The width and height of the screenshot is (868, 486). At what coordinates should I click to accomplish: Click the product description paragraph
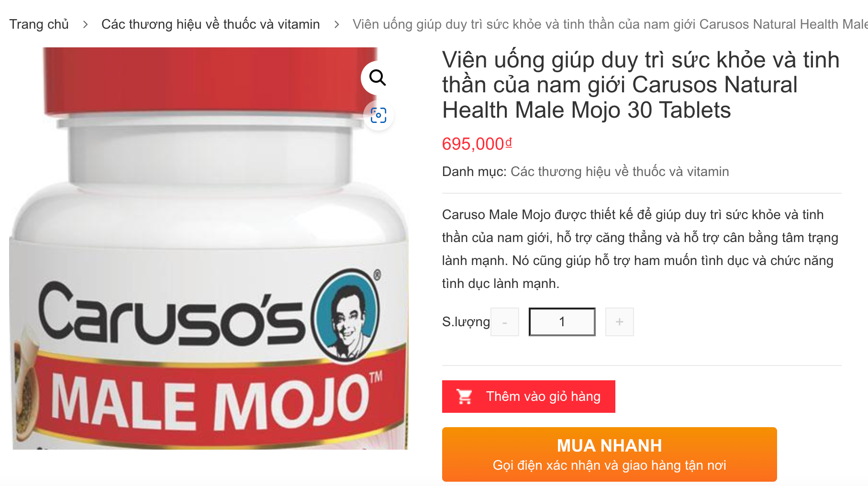tap(640, 249)
